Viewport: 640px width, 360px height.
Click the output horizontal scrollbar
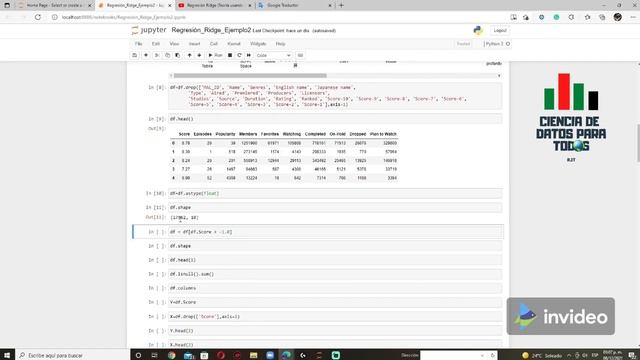point(250,76)
